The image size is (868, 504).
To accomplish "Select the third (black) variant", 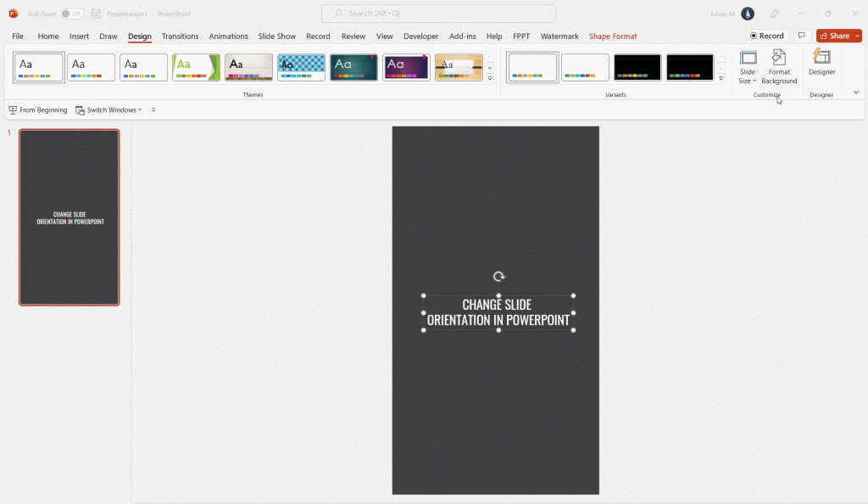I will pos(637,68).
